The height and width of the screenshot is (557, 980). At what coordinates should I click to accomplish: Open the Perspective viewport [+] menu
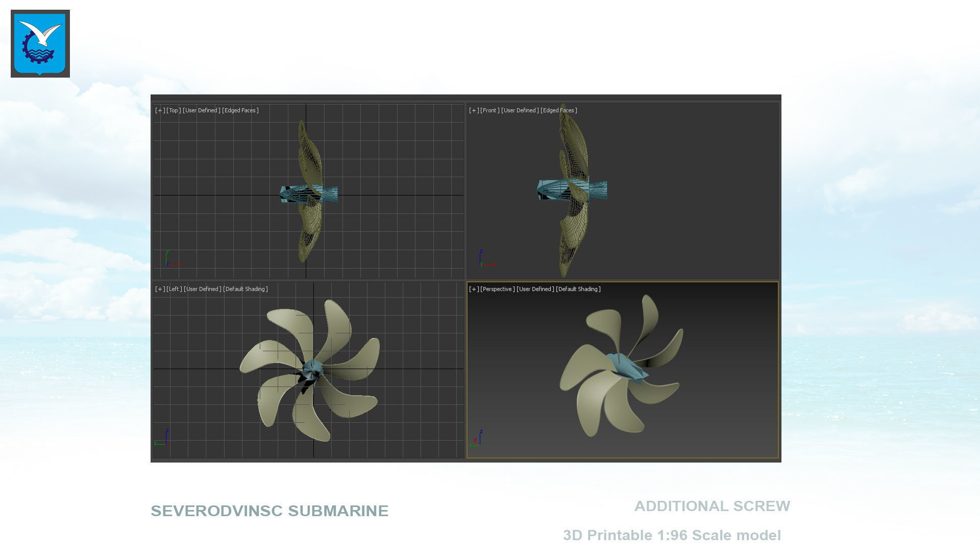474,289
